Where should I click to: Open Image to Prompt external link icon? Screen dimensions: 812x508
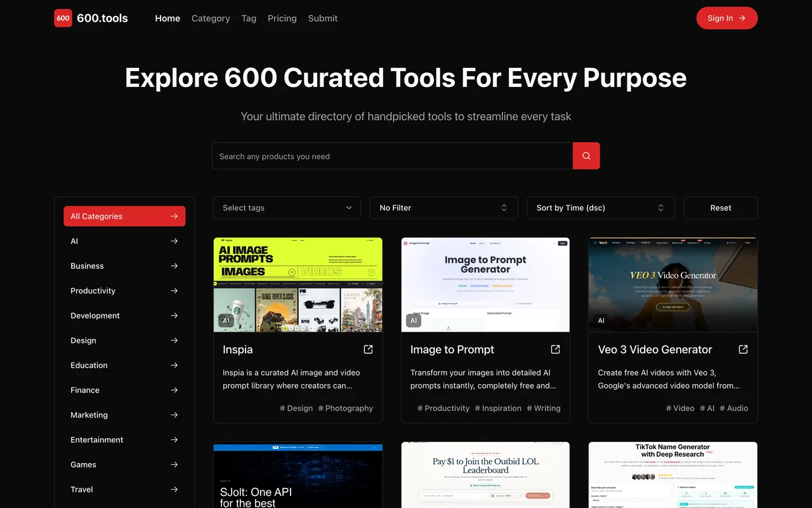pos(556,349)
